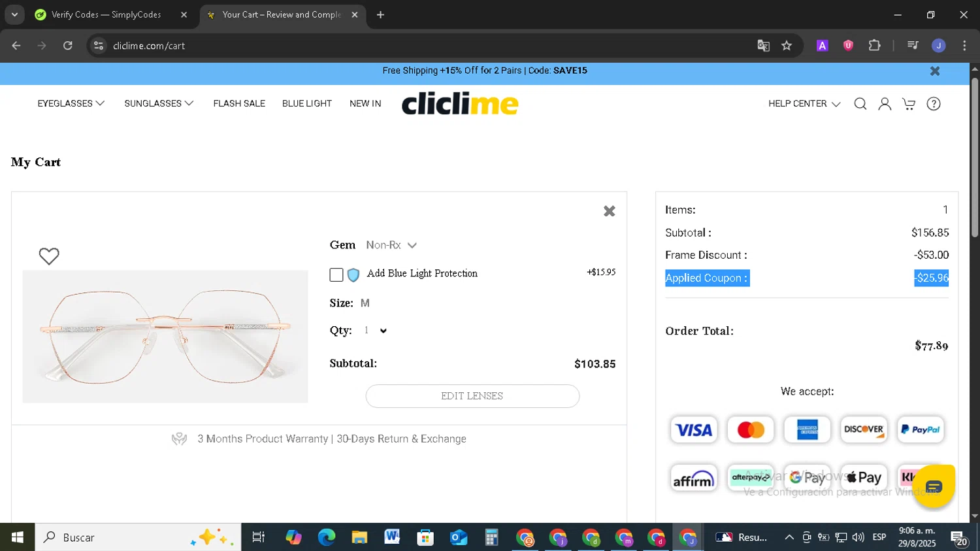980x551 pixels.
Task: Click the Applied Coupon label
Action: pos(708,278)
